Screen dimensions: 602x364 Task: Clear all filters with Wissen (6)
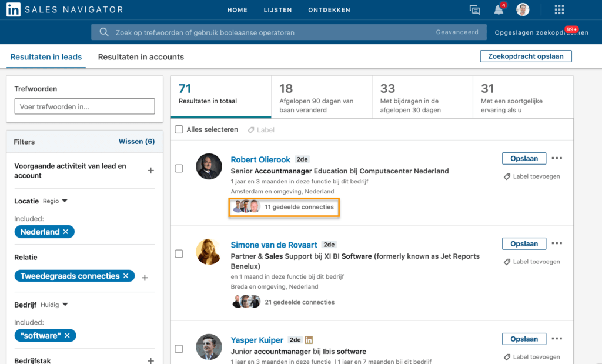point(136,142)
